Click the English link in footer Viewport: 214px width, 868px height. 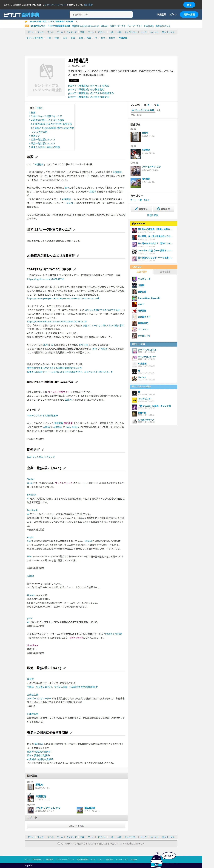[134, 860]
